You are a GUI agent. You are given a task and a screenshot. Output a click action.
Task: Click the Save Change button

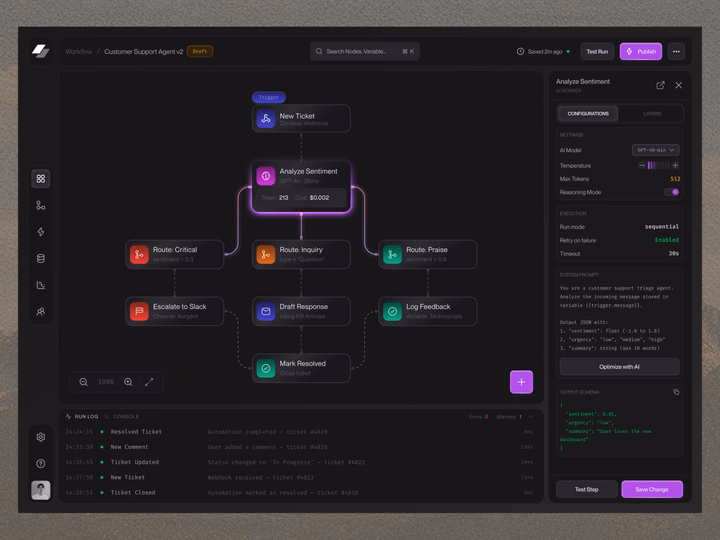click(652, 489)
